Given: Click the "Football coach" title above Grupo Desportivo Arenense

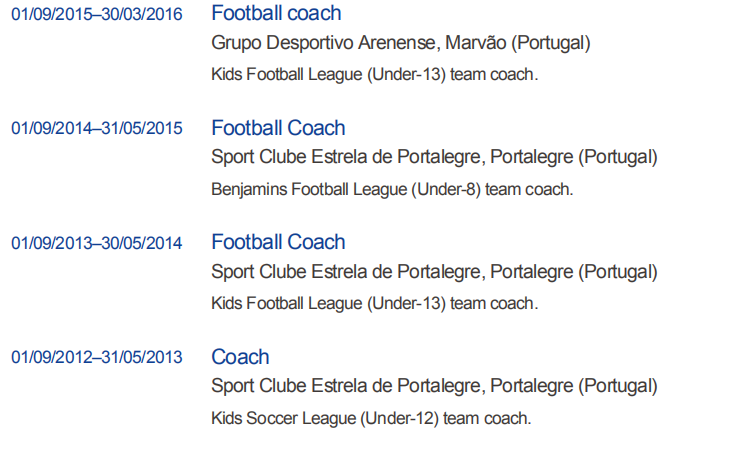Looking at the screenshot, I should (x=276, y=14).
